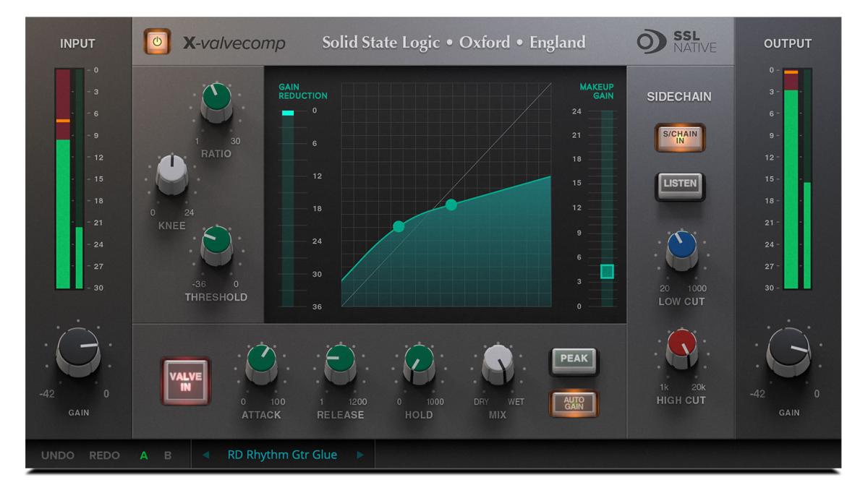
Task: Toggle sidechain Listen button
Action: (x=680, y=184)
